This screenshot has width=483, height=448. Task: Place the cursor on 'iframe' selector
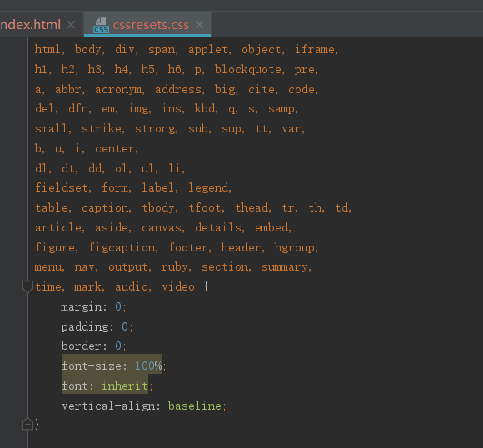click(315, 50)
